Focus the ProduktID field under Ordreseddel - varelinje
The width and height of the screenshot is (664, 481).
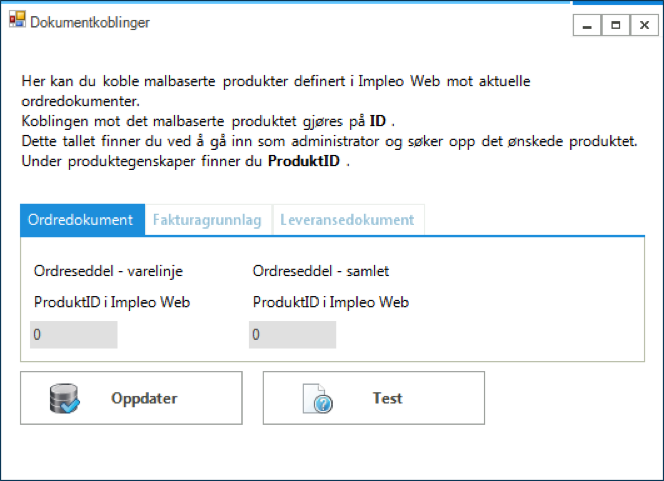click(x=74, y=335)
